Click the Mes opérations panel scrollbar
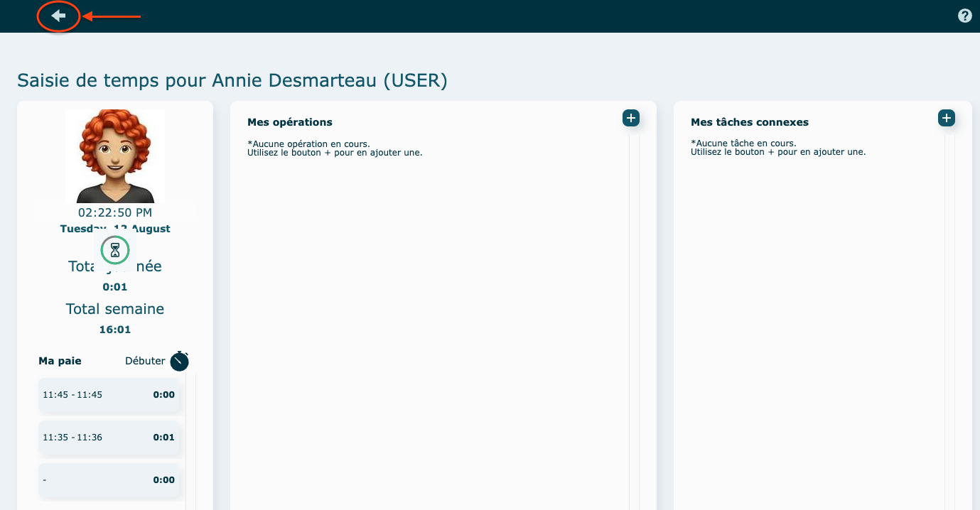Screen dimensions: 980x510 [x=634, y=320]
